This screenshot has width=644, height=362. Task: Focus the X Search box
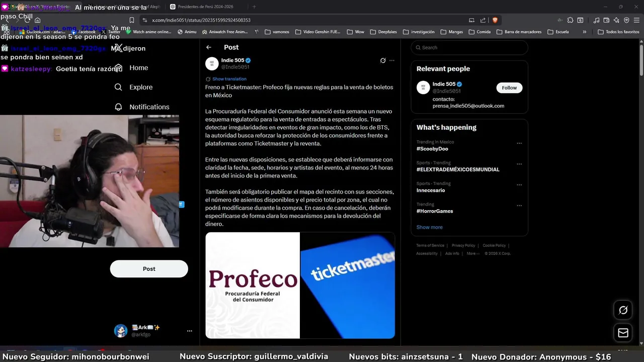pyautogui.click(x=469, y=47)
